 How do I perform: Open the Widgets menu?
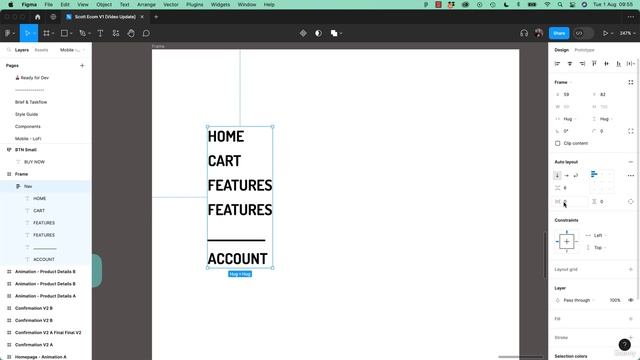(x=220, y=4)
